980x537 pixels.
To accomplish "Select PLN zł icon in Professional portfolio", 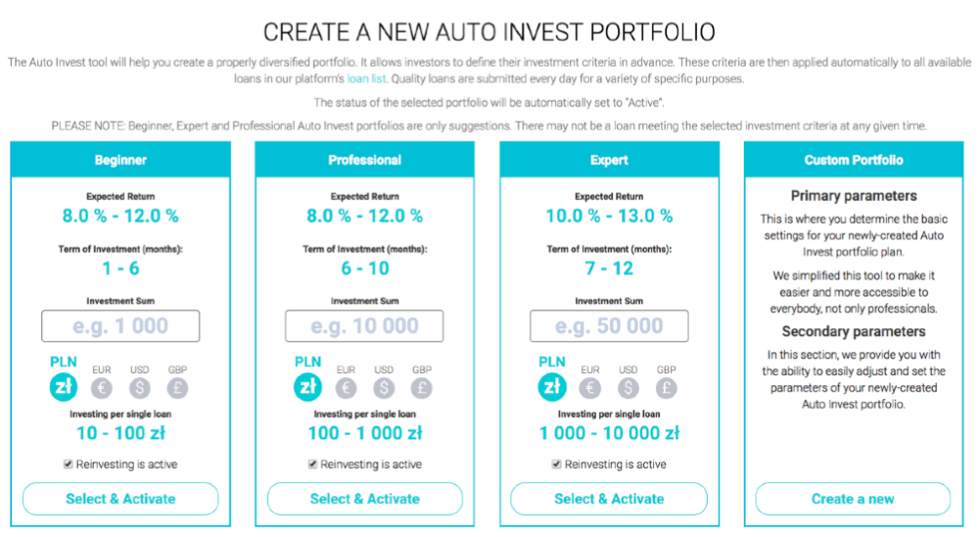I will click(308, 387).
